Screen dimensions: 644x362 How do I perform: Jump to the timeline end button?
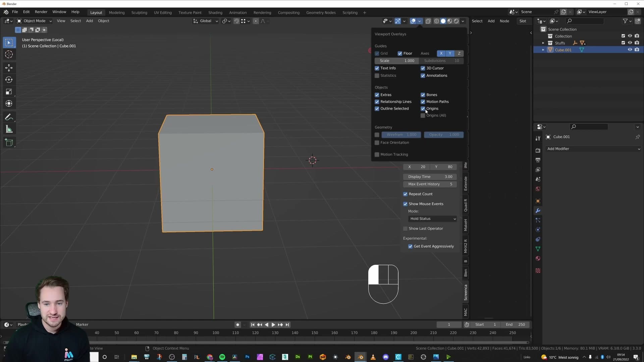(x=287, y=325)
